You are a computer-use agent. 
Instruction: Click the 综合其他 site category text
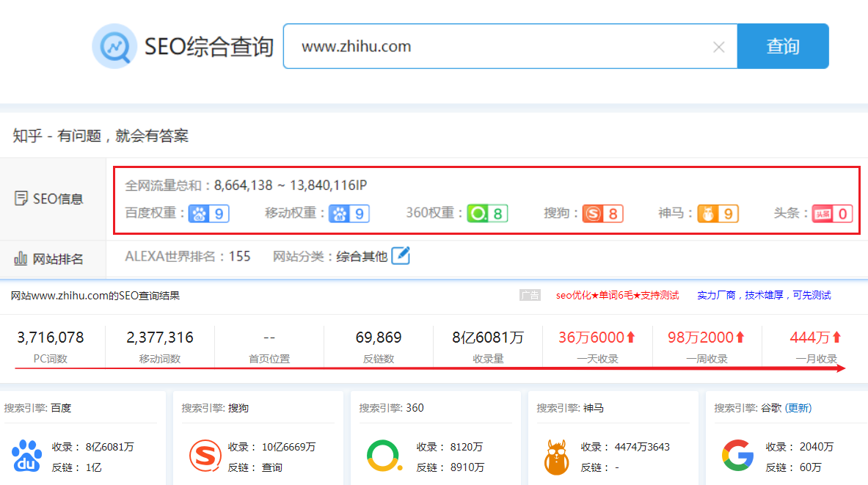362,256
